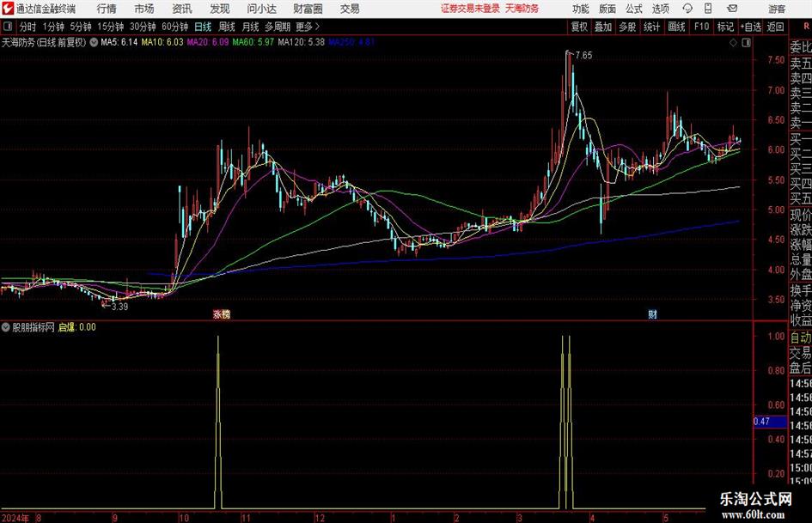Open the mail envelope icon

tap(732, 9)
